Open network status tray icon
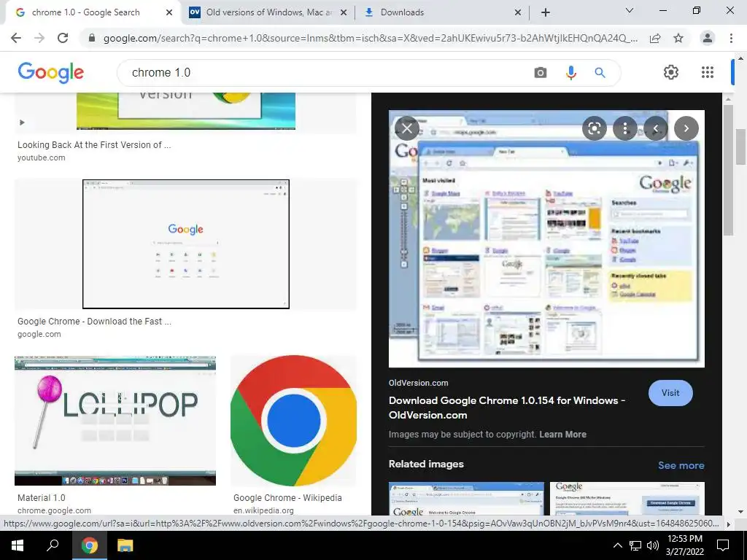The image size is (747, 560). 635,545
